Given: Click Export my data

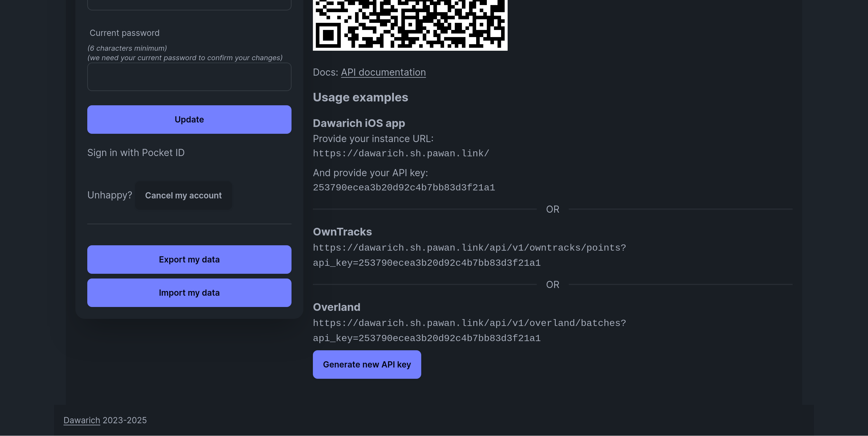Looking at the screenshot, I should [189, 259].
